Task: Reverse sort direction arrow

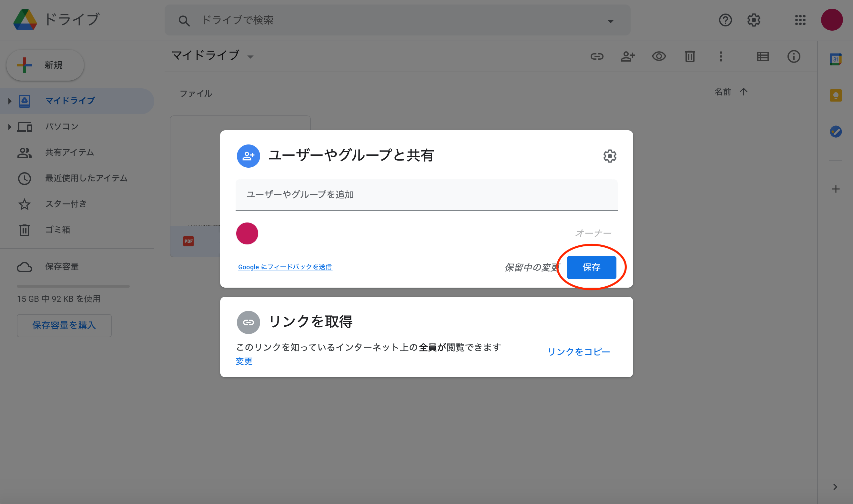Action: [744, 92]
